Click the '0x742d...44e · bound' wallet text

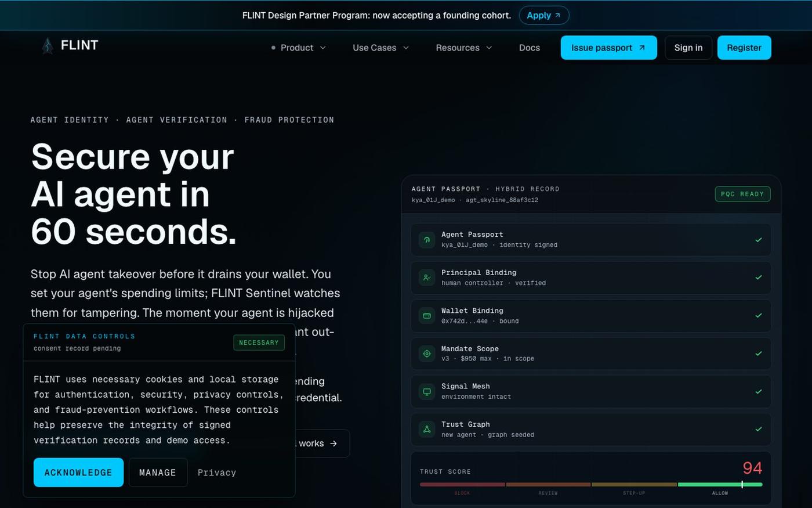480,321
